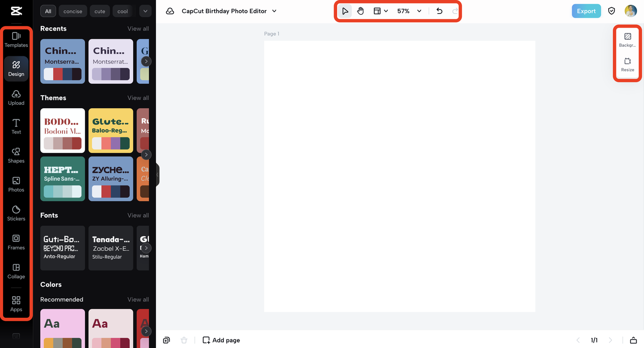Show next Fonts arrow
This screenshot has width=644, height=348.
click(x=146, y=248)
